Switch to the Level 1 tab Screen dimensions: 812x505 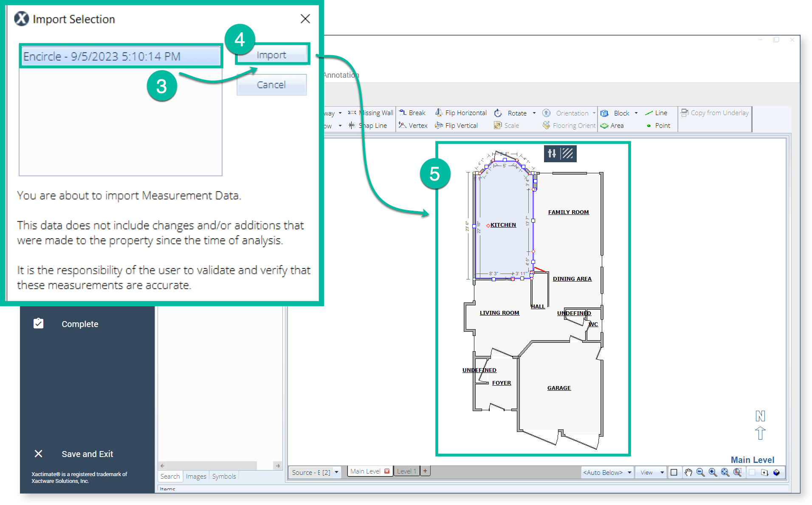click(x=406, y=471)
